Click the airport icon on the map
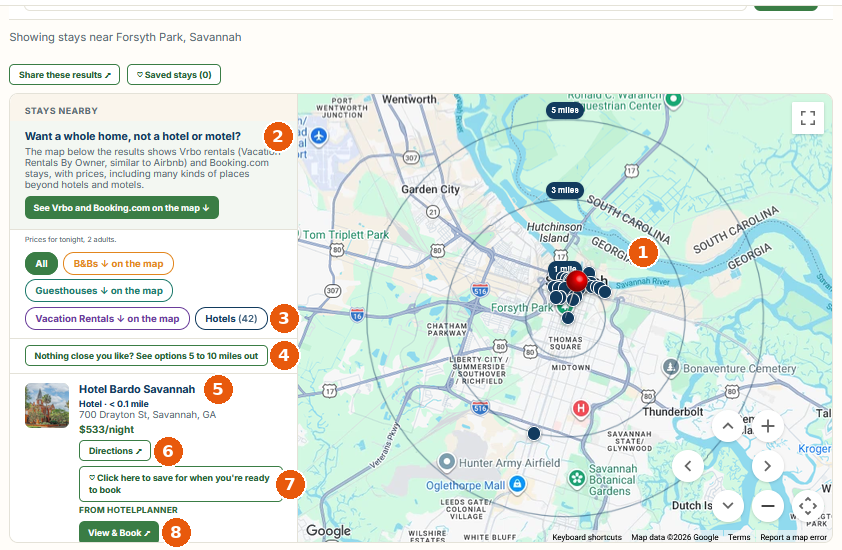 [319, 136]
